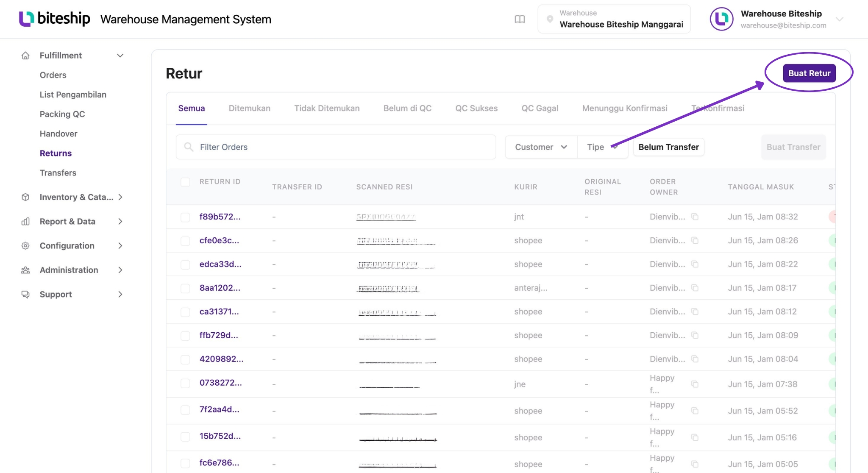The width and height of the screenshot is (868, 473).
Task: Open the Tipe filter dropdown
Action: click(x=602, y=147)
